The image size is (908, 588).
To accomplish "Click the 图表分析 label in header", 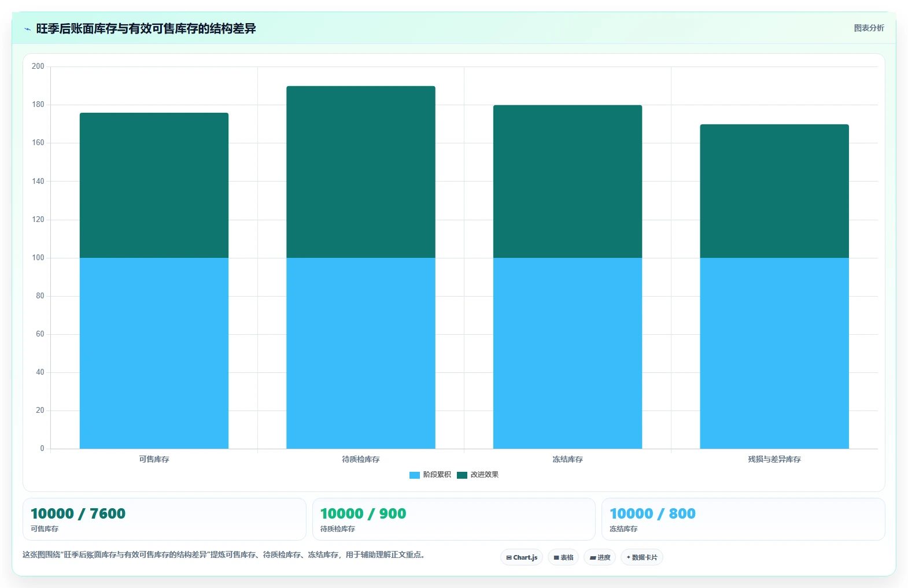I will pos(869,28).
